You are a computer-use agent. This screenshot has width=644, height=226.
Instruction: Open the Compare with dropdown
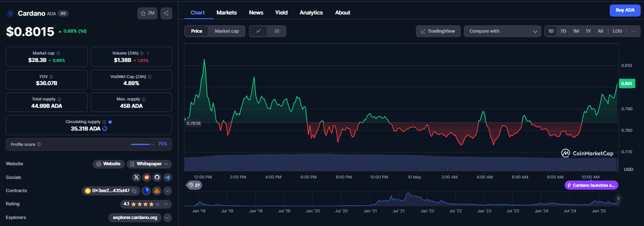pyautogui.click(x=503, y=31)
